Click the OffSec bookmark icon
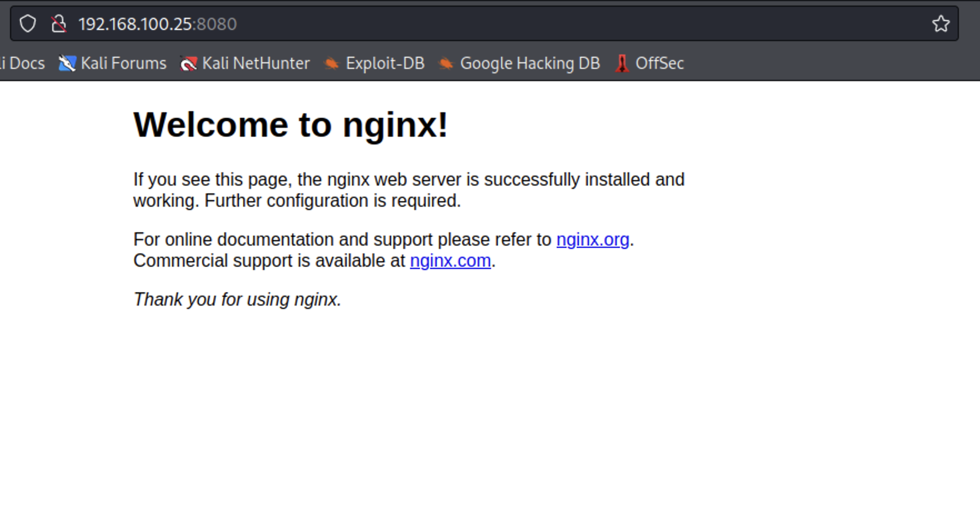The height and width of the screenshot is (519, 980). coord(622,63)
